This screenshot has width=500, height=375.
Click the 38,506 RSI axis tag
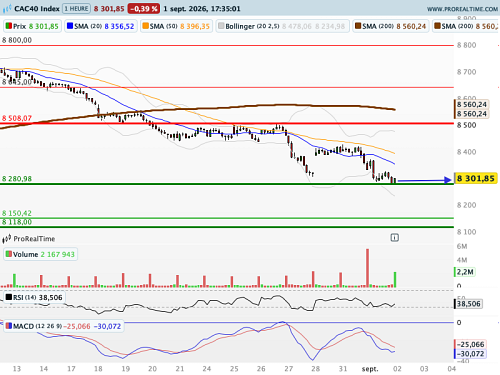[x=468, y=304]
